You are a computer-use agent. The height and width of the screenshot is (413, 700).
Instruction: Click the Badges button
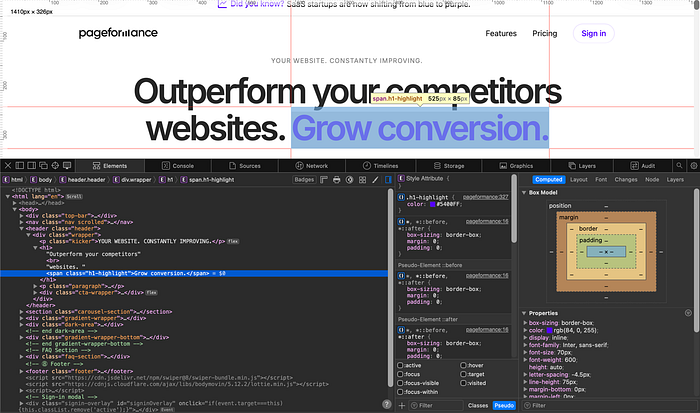coord(304,179)
